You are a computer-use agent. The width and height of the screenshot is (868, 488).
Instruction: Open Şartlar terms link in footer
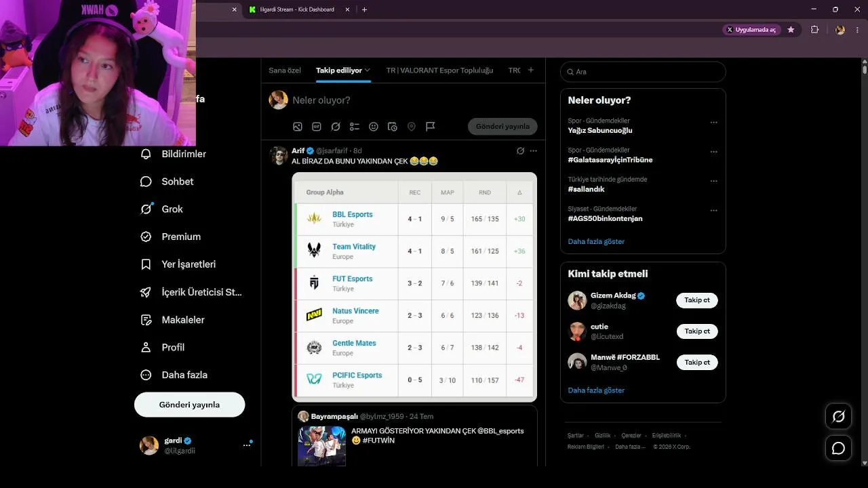576,435
